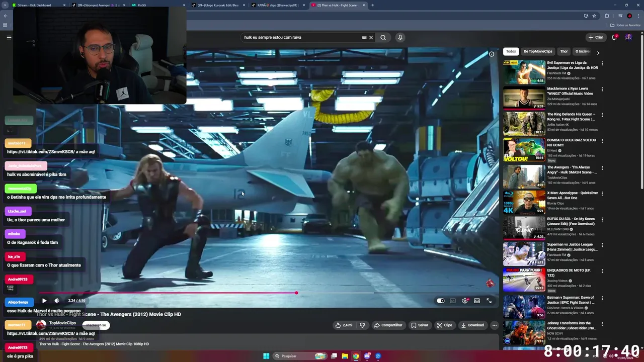Click the Salvar save button

coord(420,325)
